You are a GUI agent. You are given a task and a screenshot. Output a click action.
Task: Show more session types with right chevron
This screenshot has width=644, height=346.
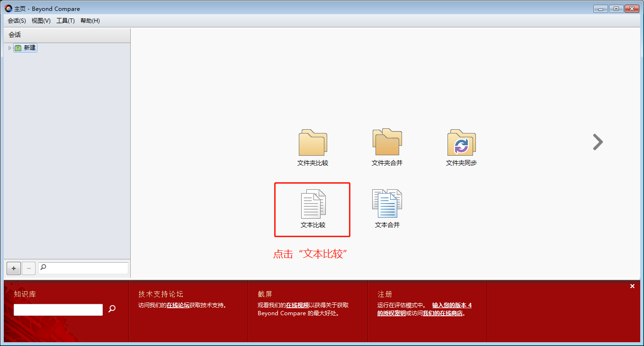598,142
